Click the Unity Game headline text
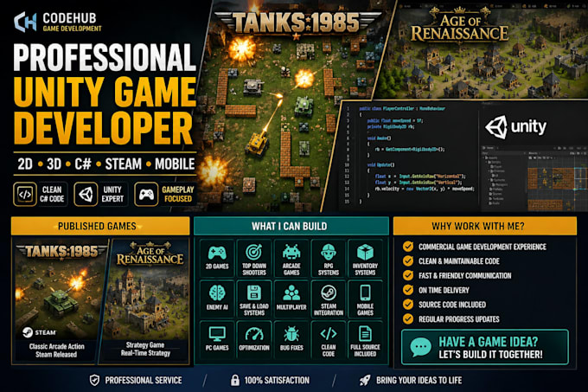 point(105,92)
